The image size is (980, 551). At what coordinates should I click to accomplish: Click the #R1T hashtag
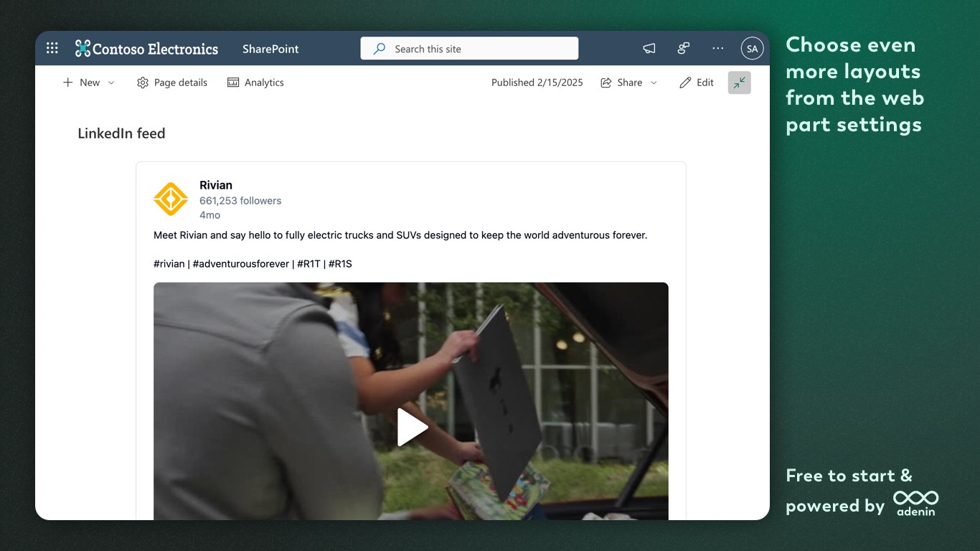(x=308, y=264)
